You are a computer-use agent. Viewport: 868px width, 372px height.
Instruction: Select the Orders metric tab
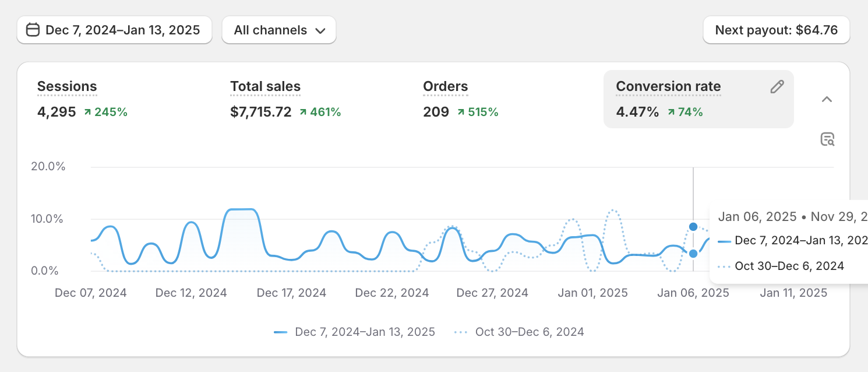[445, 87]
